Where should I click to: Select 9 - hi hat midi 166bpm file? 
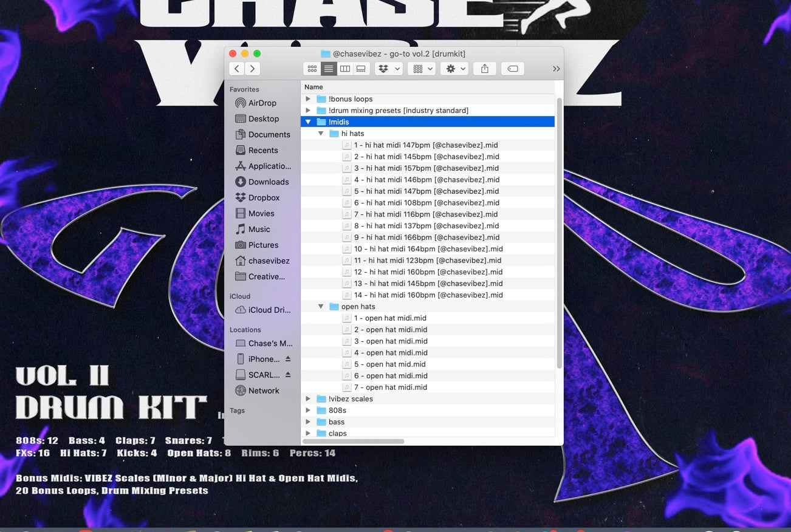click(428, 237)
